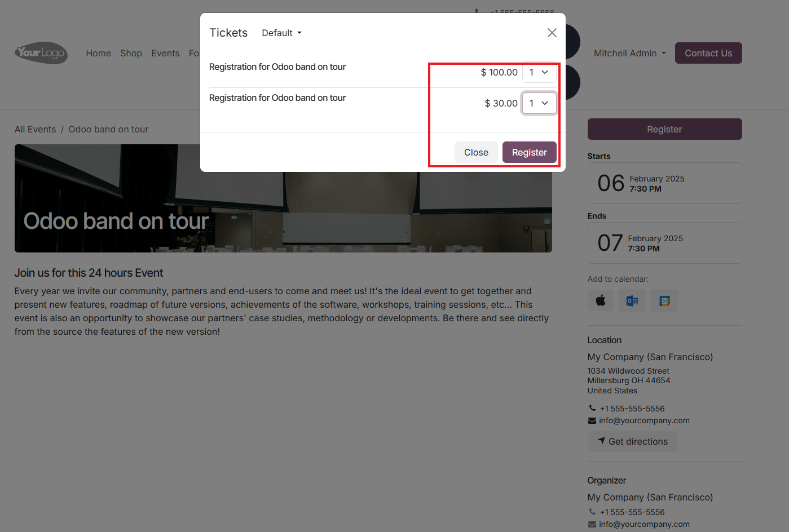Close the Tickets dialog with X icon

(552, 33)
